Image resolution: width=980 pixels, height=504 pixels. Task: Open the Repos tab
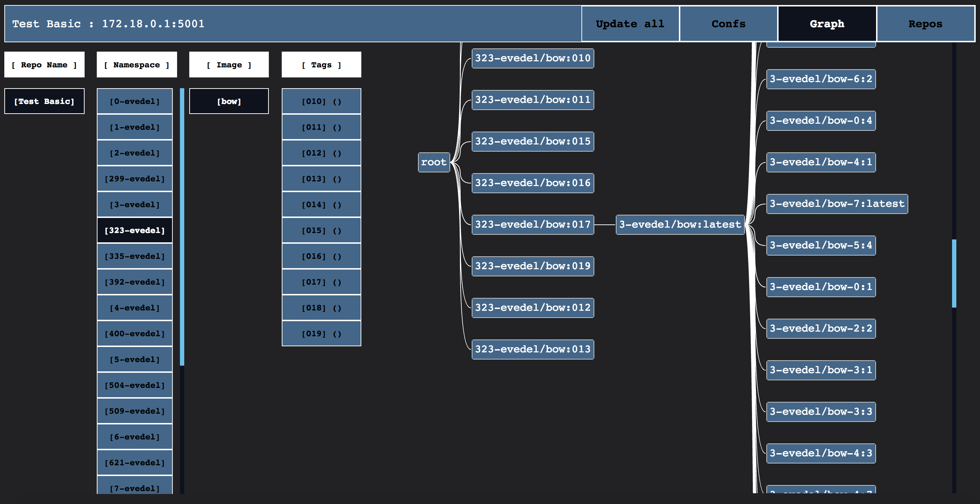[x=925, y=24]
